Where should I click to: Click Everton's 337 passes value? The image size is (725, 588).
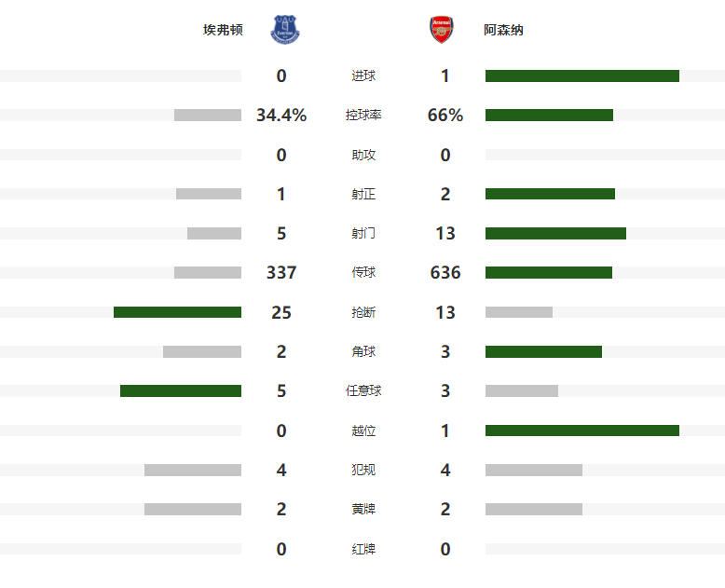pyautogui.click(x=281, y=273)
